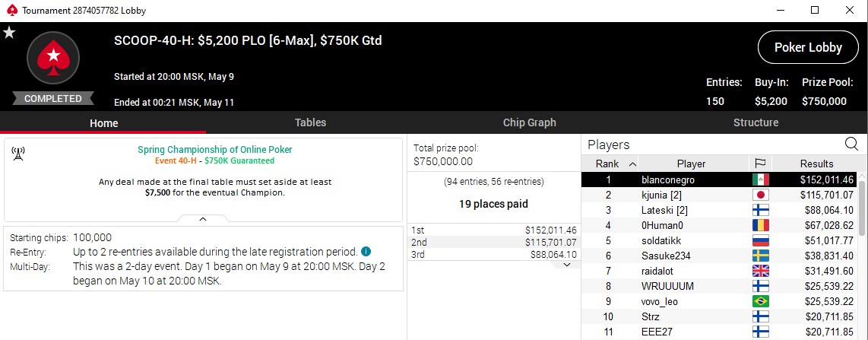Screen dimensions: 868x340
Task: Click the PokerStars icon in title bar
Action: [x=10, y=11]
